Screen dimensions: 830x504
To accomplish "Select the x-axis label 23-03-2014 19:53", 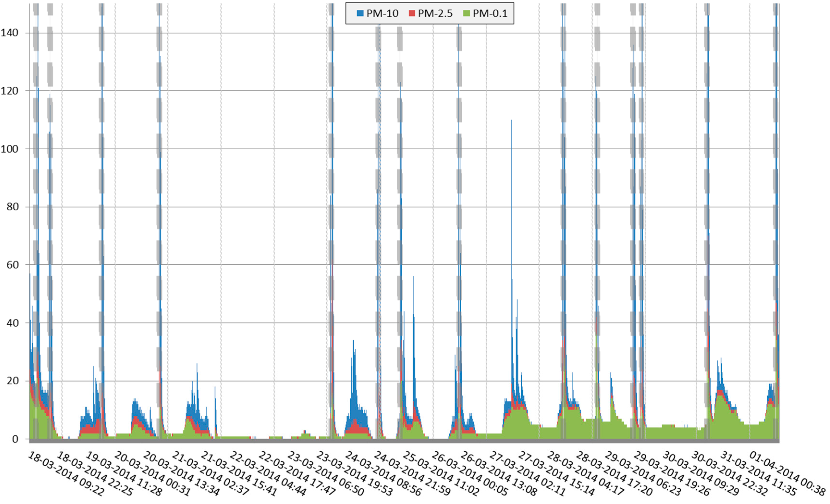I will (x=354, y=474).
